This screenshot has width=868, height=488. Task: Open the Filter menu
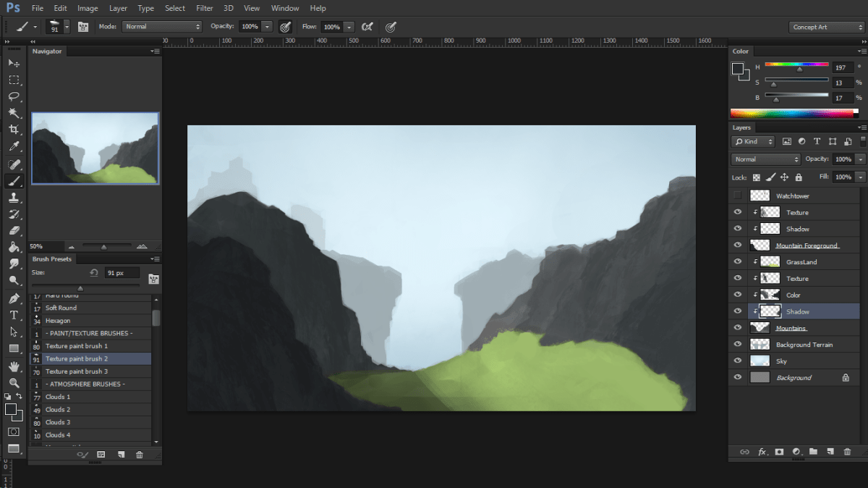tap(205, 8)
